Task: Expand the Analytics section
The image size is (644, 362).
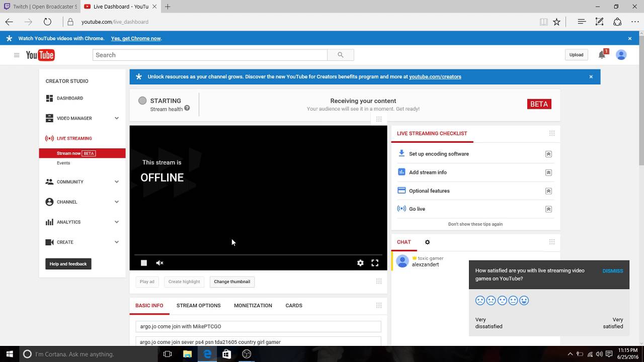Action: [x=117, y=222]
